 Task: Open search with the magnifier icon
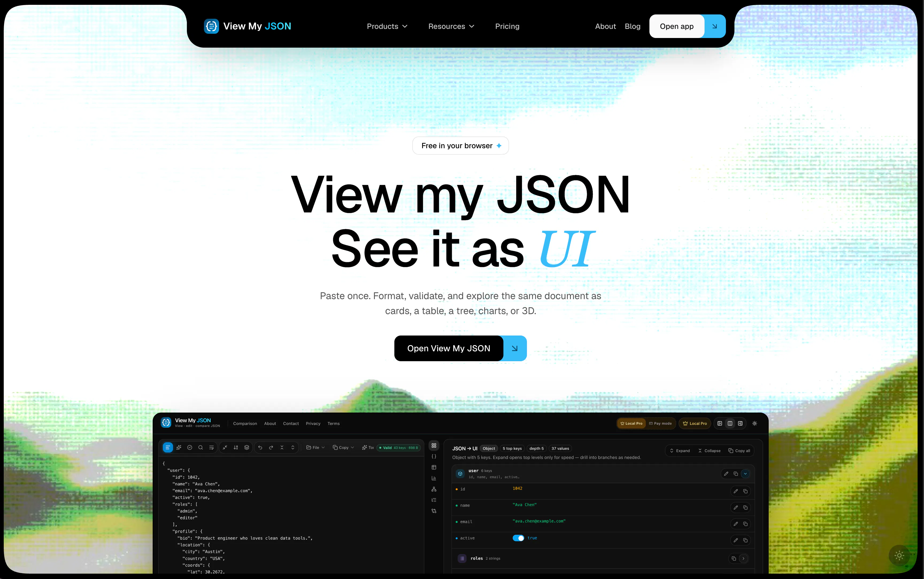pyautogui.click(x=201, y=447)
